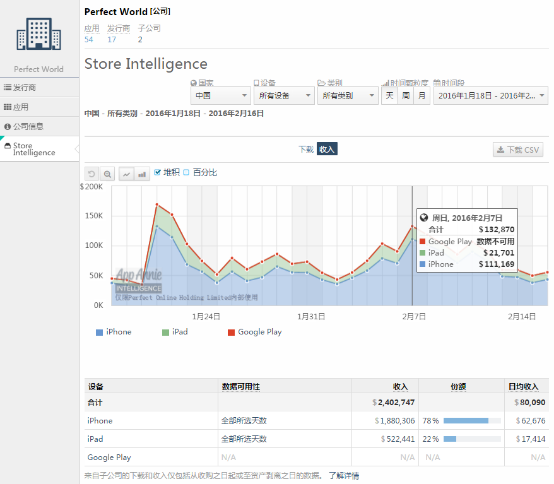Click iPhone revenue value $1,880,306
Screen dimensions: 554x484
click(x=395, y=421)
